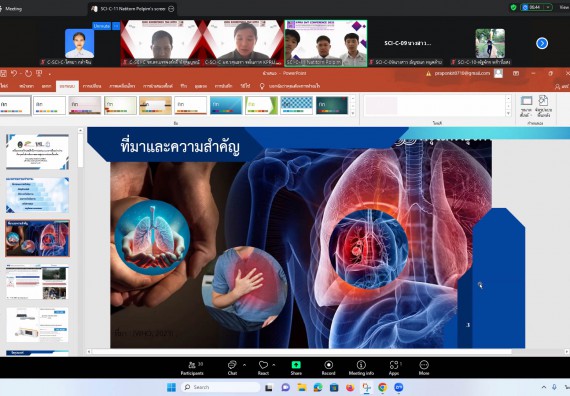570x396 pixels.
Task: Open the Zoom Chat panel
Action: [232, 368]
